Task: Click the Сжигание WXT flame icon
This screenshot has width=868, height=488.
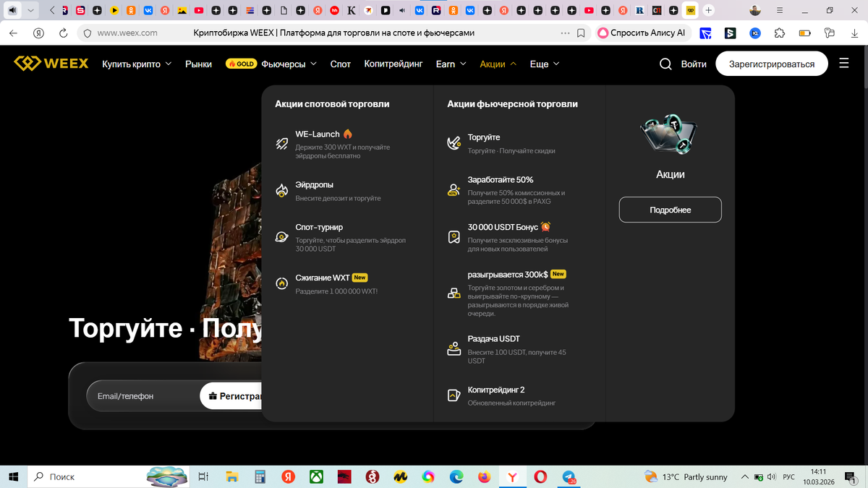Action: click(282, 284)
